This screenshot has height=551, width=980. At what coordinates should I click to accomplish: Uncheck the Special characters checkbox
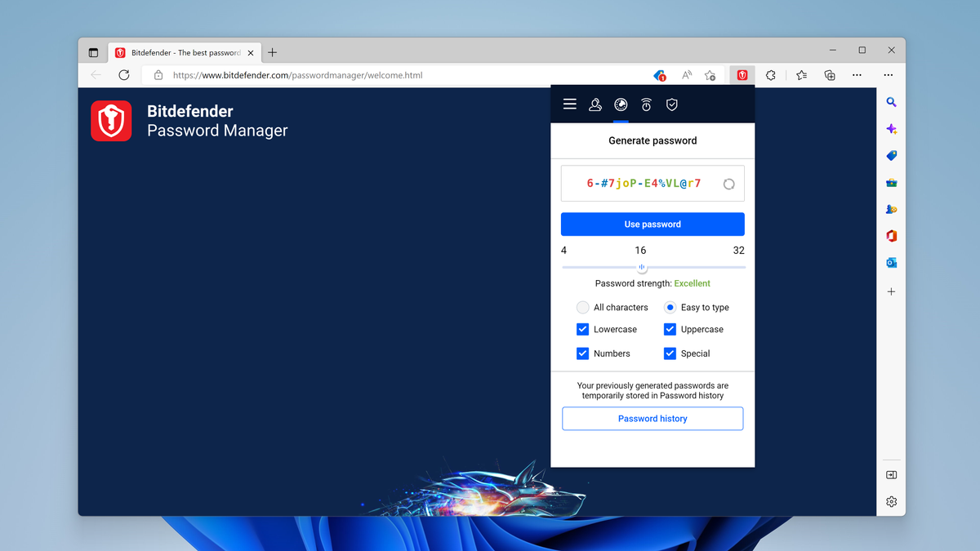tap(670, 353)
